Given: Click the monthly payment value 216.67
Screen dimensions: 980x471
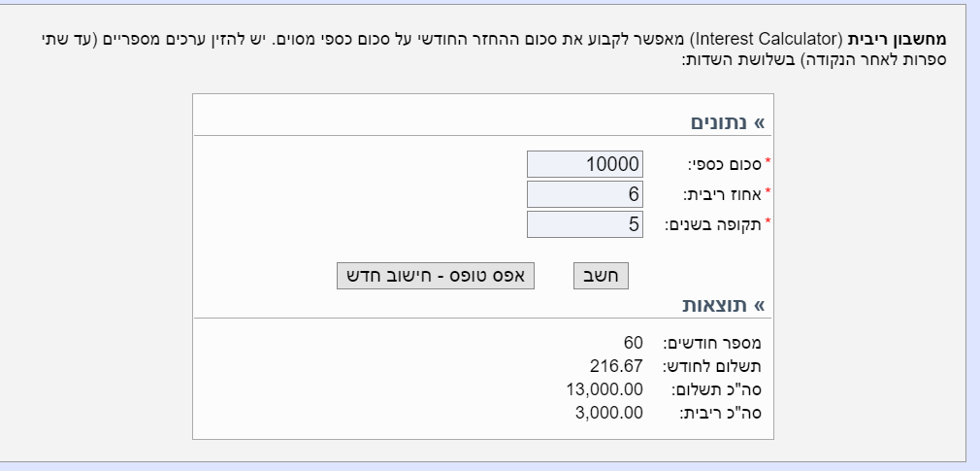Looking at the screenshot, I should (x=616, y=366).
